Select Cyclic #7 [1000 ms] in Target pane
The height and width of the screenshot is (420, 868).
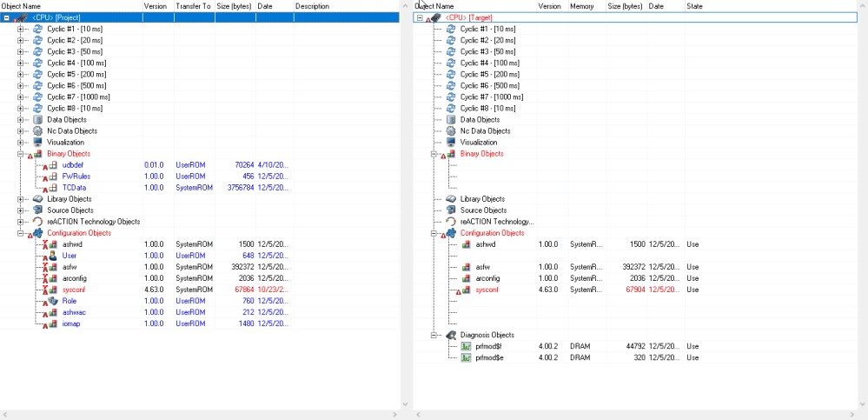click(x=492, y=97)
